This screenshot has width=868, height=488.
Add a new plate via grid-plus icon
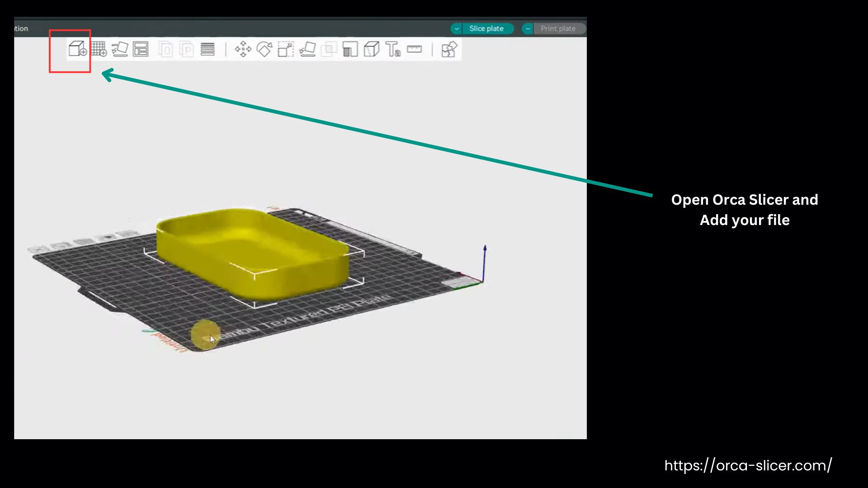pyautogui.click(x=99, y=49)
